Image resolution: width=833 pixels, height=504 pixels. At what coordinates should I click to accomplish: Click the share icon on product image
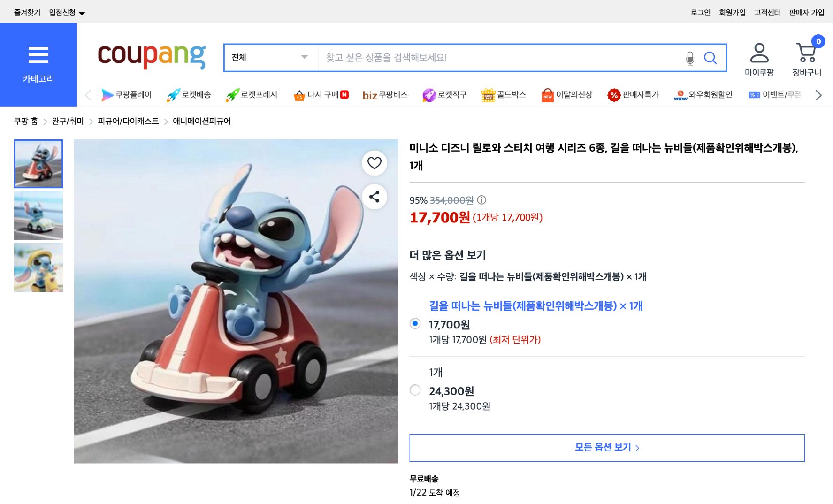[x=374, y=198]
